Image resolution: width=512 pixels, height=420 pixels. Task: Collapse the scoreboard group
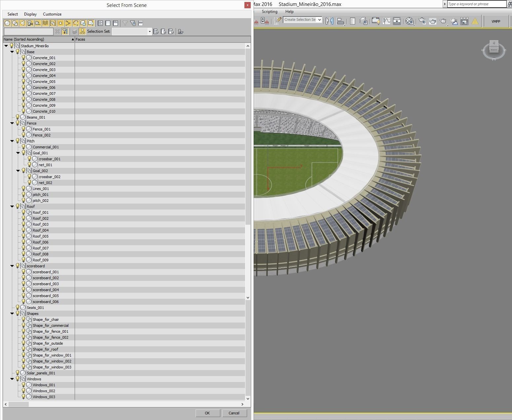pyautogui.click(x=12, y=266)
